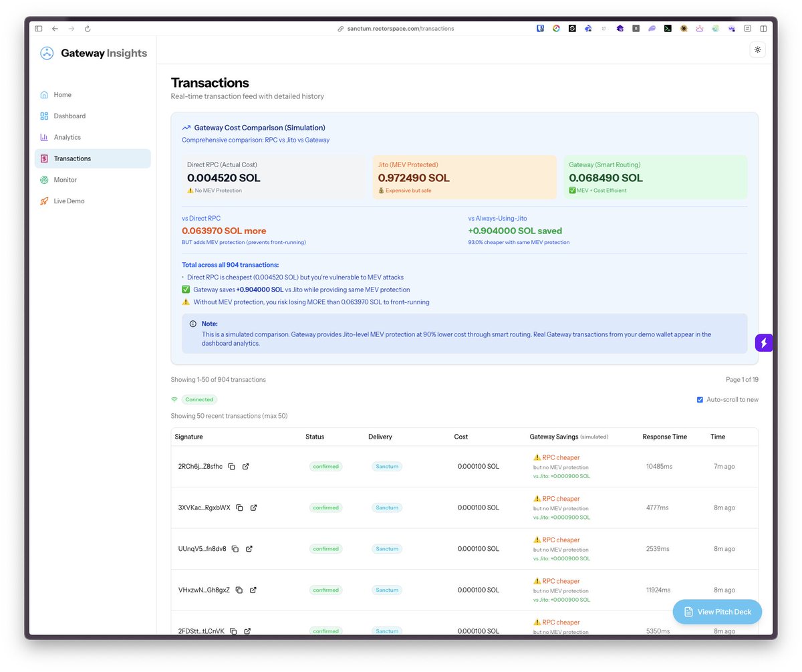802x672 pixels.
Task: Click browser reload button
Action: tap(88, 29)
